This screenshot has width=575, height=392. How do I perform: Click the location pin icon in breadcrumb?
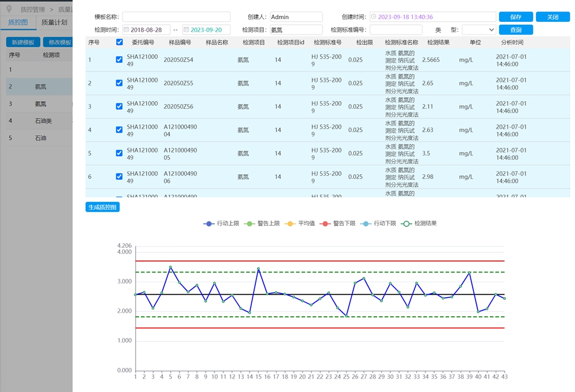pos(9,9)
